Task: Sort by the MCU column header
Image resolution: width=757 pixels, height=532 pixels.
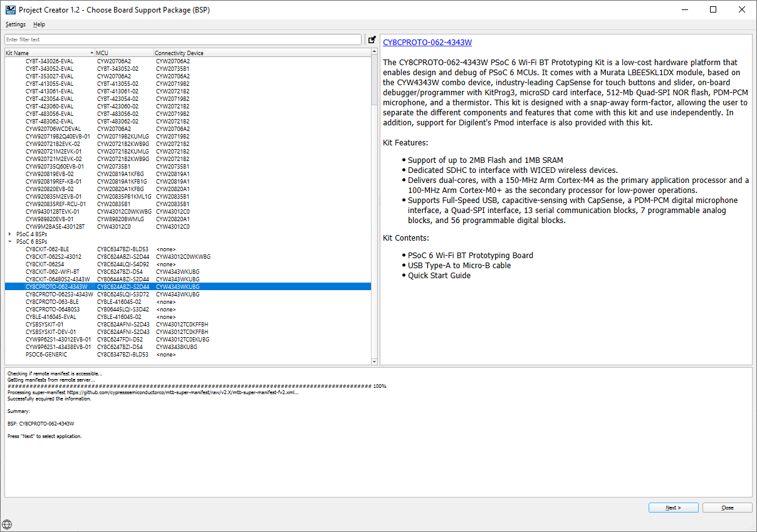Action: [x=124, y=53]
